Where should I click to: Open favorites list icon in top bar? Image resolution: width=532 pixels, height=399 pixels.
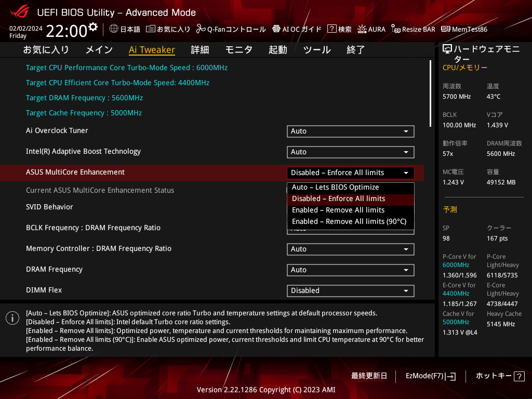pos(150,29)
